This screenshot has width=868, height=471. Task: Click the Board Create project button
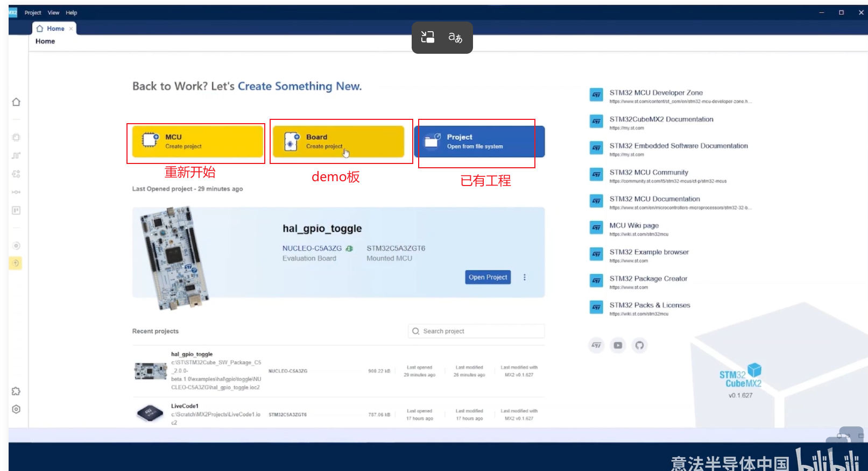pyautogui.click(x=338, y=141)
